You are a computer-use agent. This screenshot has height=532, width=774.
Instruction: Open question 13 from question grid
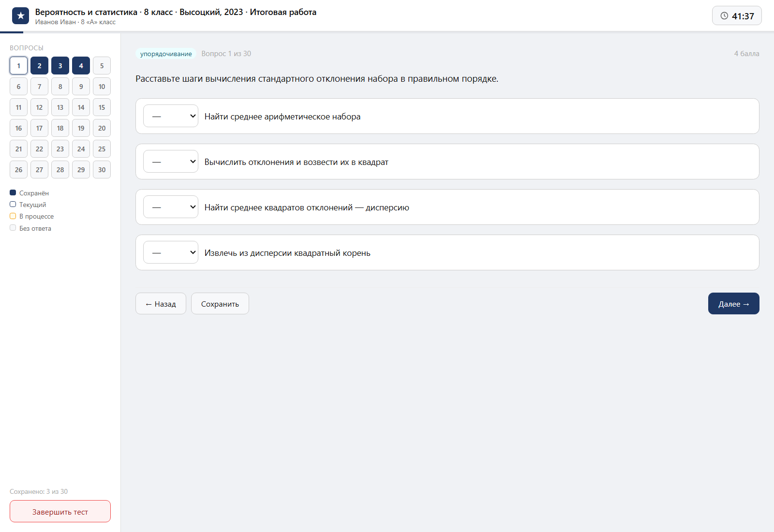click(60, 107)
